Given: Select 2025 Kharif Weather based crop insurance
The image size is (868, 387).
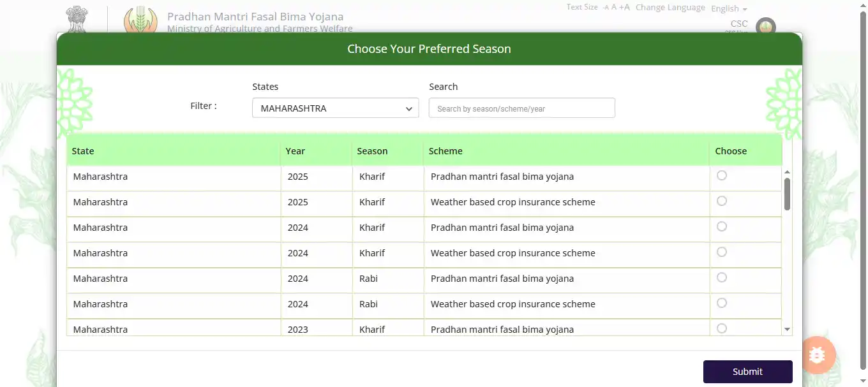Looking at the screenshot, I should (722, 201).
